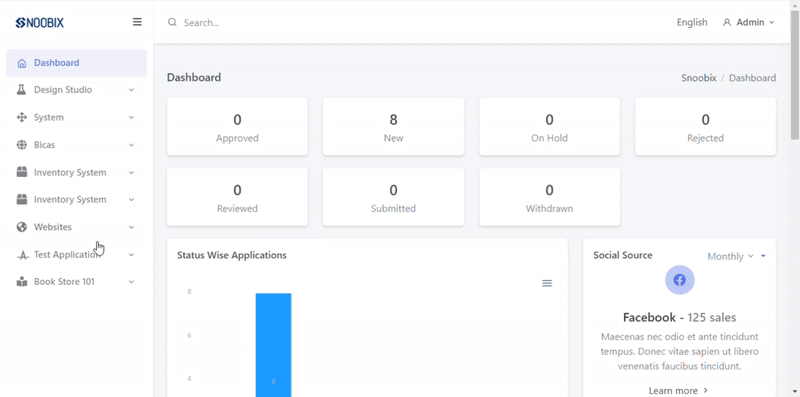Open the Admin account dropdown chevron
The height and width of the screenshot is (397, 800).
coord(771,22)
